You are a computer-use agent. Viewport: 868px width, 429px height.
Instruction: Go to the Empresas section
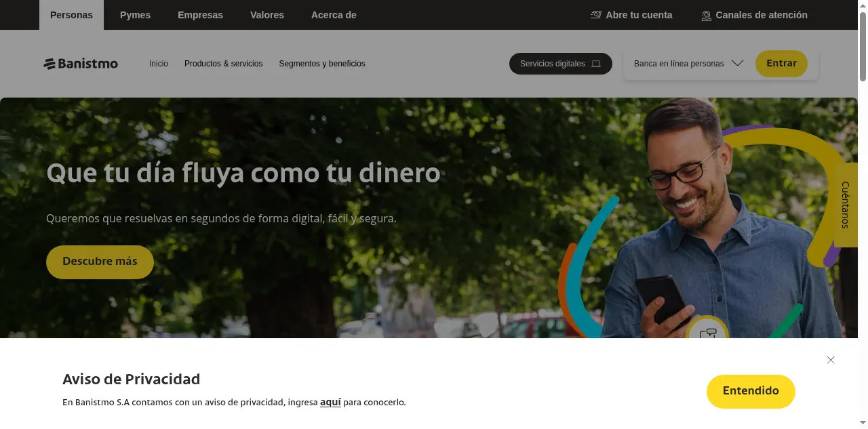pyautogui.click(x=200, y=15)
